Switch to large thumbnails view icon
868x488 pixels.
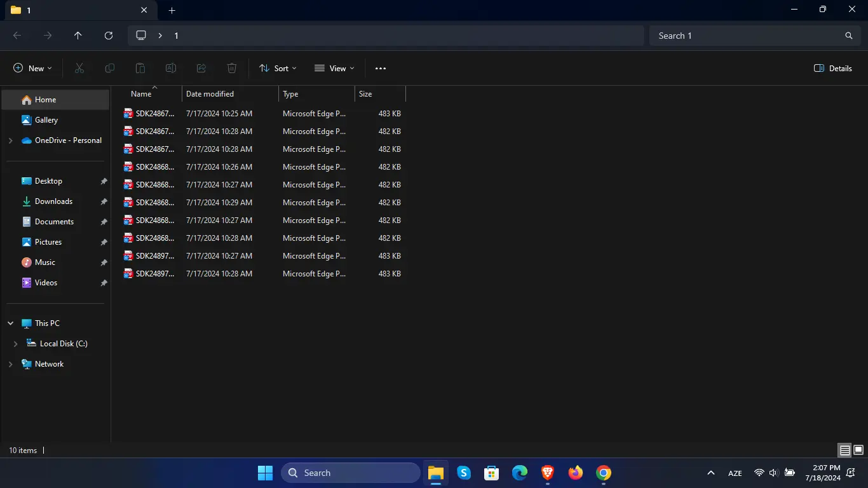click(858, 451)
